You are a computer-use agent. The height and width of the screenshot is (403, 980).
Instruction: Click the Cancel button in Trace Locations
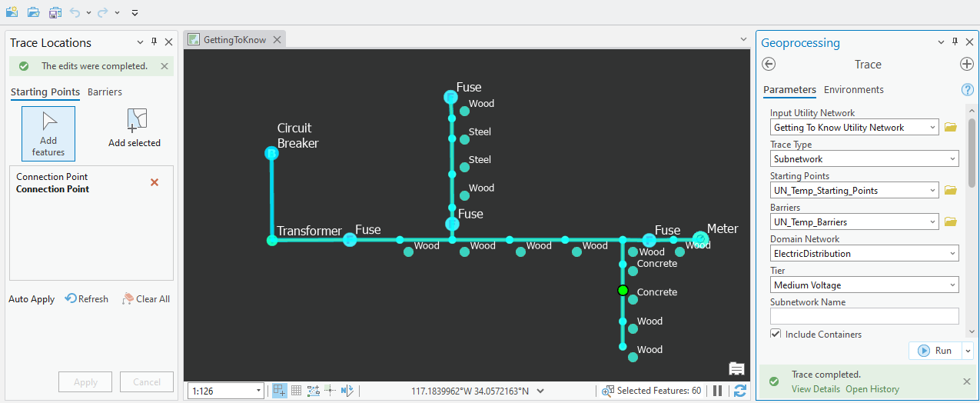coord(147,382)
